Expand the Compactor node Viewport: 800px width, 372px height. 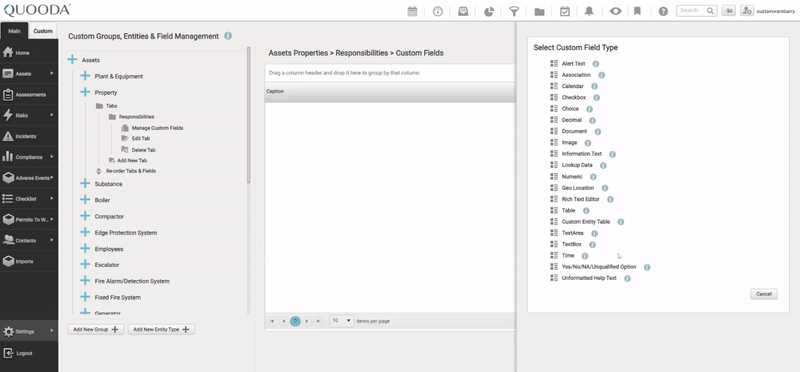click(85, 216)
